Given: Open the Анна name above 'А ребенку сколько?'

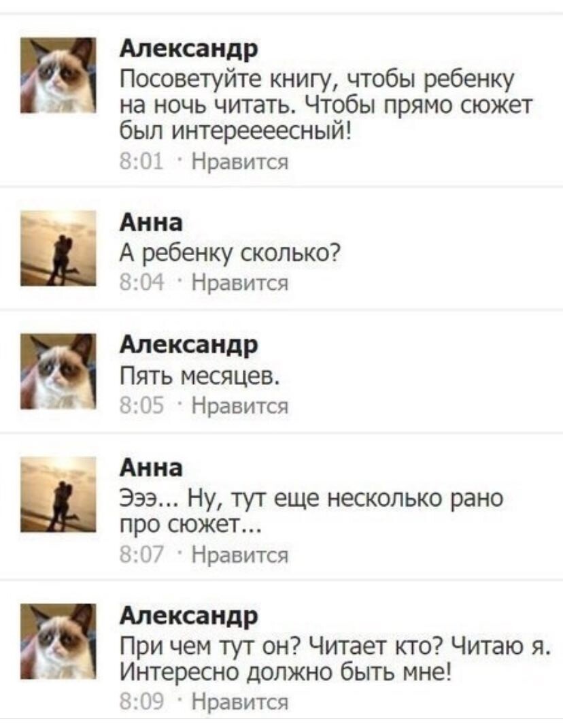Looking at the screenshot, I should coord(152,222).
